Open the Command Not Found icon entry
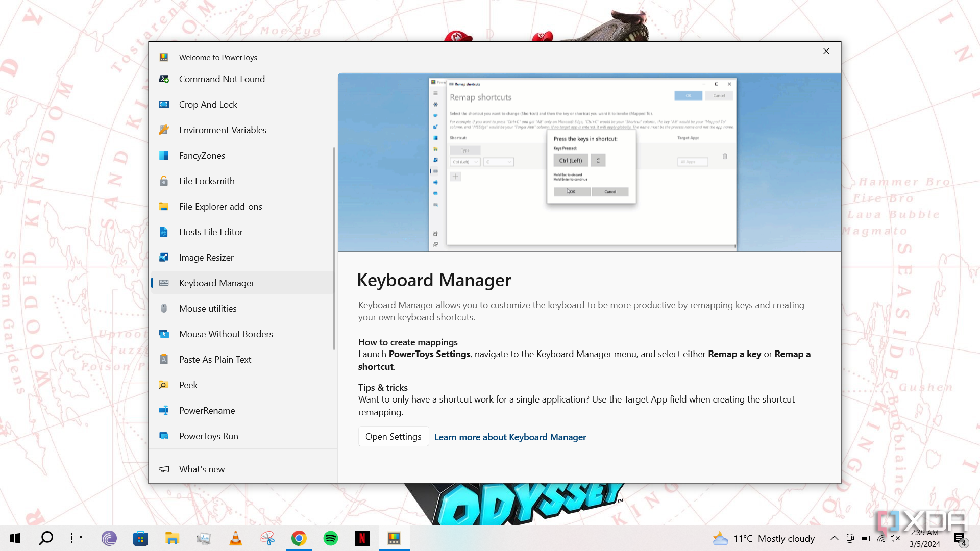Screen dimensions: 980x551 164,79
